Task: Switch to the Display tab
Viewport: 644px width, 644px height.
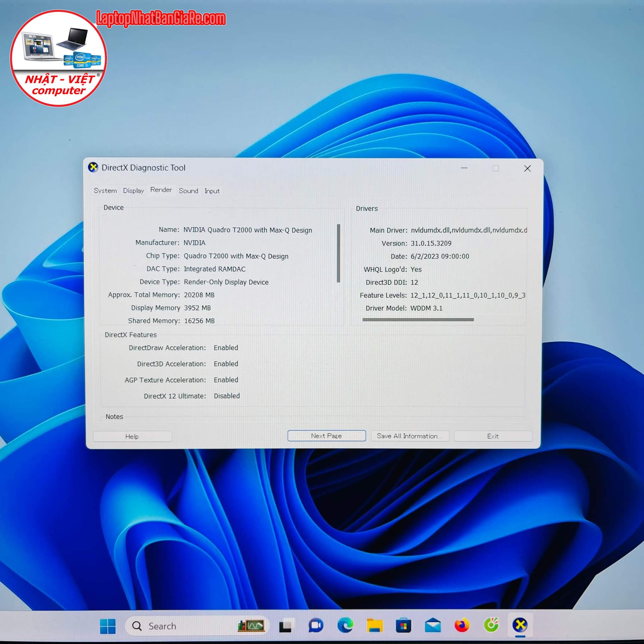Action: (133, 191)
